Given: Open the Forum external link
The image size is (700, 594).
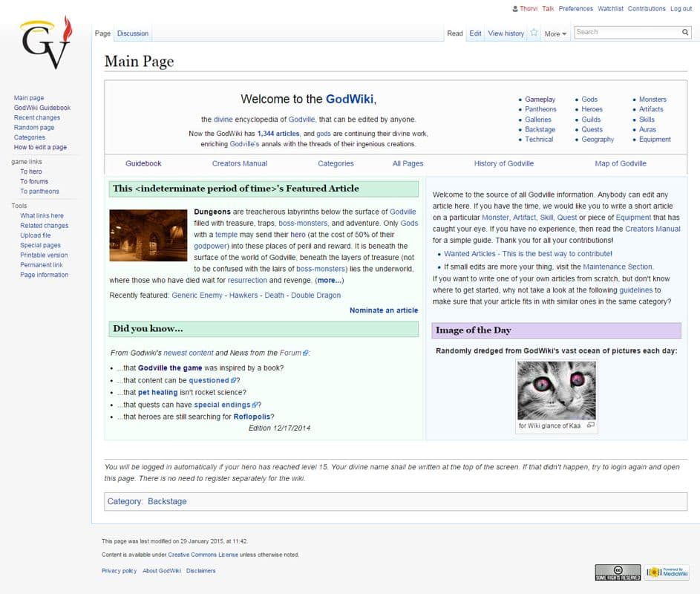Looking at the screenshot, I should coord(293,353).
